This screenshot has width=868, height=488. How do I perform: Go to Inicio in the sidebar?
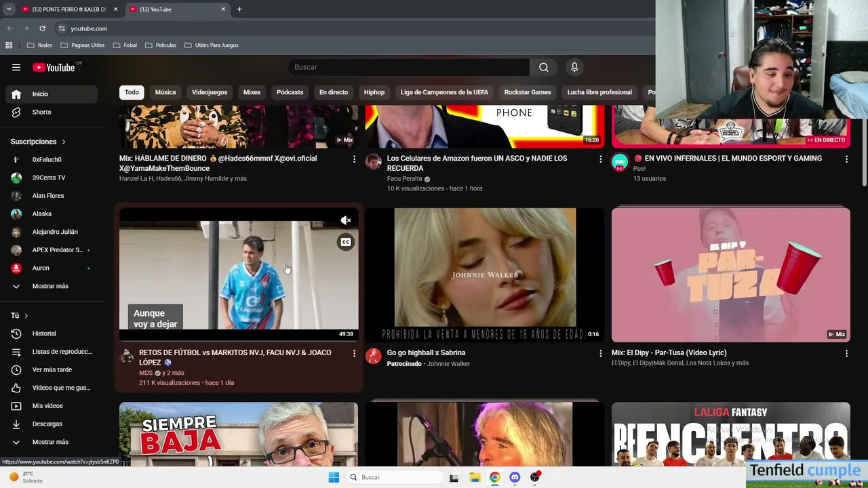point(52,94)
